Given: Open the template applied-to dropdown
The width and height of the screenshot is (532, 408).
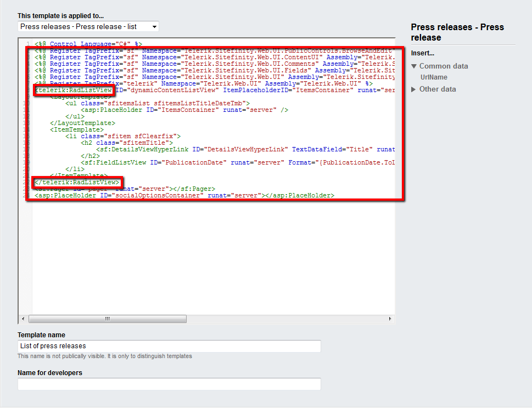Looking at the screenshot, I should pos(88,26).
